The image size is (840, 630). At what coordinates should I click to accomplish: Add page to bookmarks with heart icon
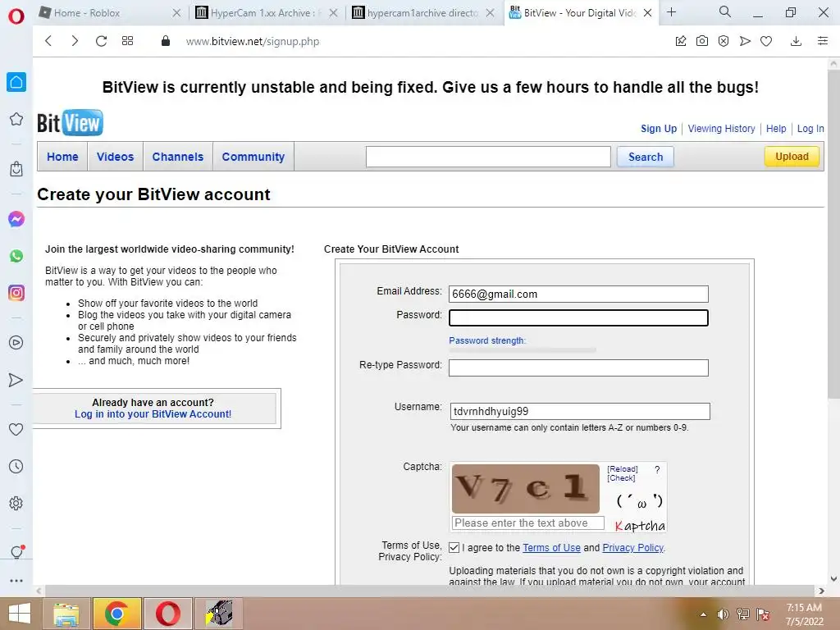[766, 41]
